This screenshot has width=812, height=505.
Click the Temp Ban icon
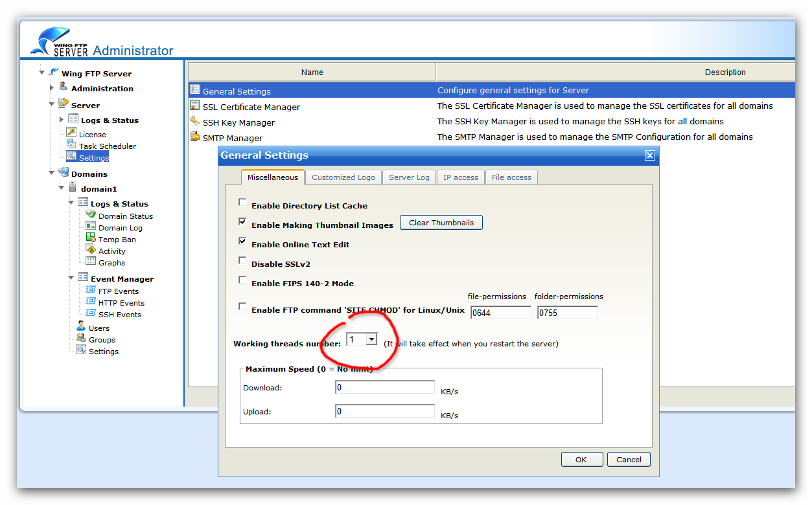click(91, 238)
